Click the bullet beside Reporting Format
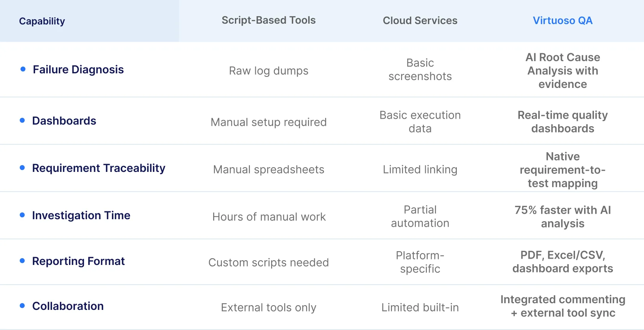 click(x=22, y=261)
